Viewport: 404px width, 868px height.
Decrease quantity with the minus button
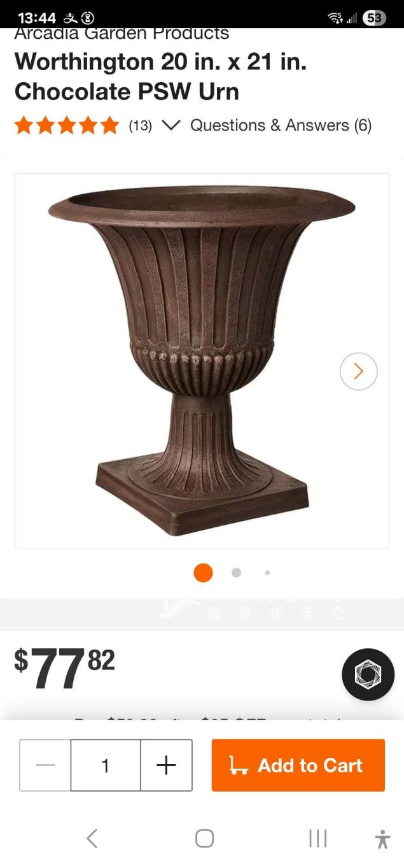[45, 765]
